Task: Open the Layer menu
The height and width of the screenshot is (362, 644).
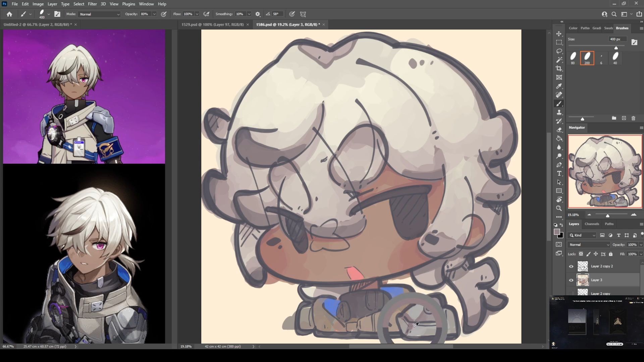Action: pos(52,4)
